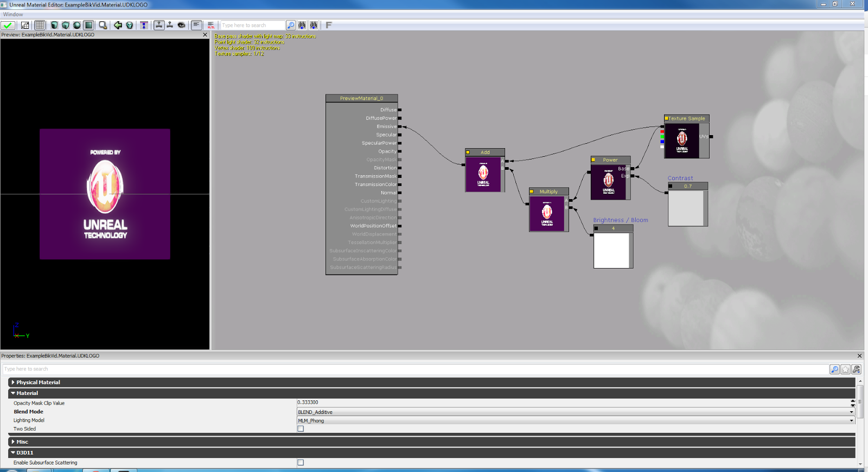Toggle the favorites star in properties
This screenshot has width=868, height=472.
[845, 369]
